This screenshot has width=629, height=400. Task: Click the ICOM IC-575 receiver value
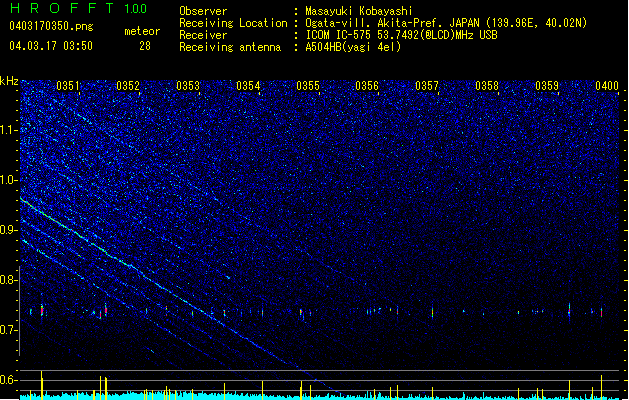pyautogui.click(x=401, y=35)
